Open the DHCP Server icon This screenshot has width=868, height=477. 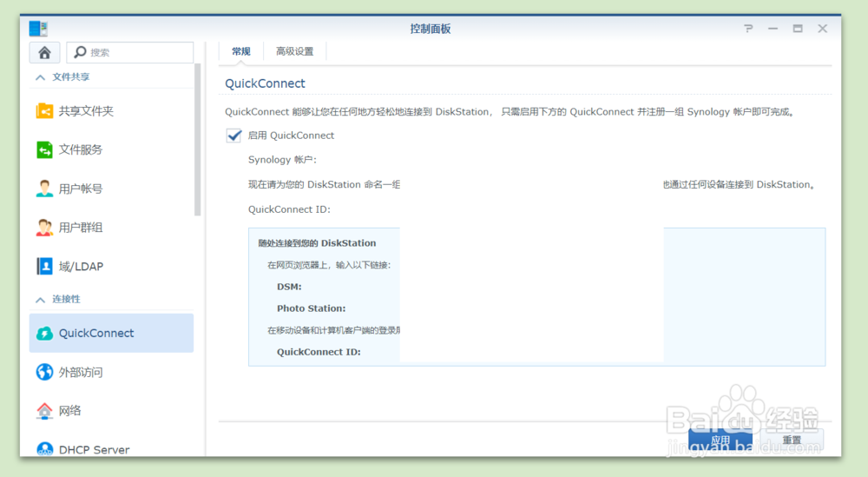[x=44, y=448]
